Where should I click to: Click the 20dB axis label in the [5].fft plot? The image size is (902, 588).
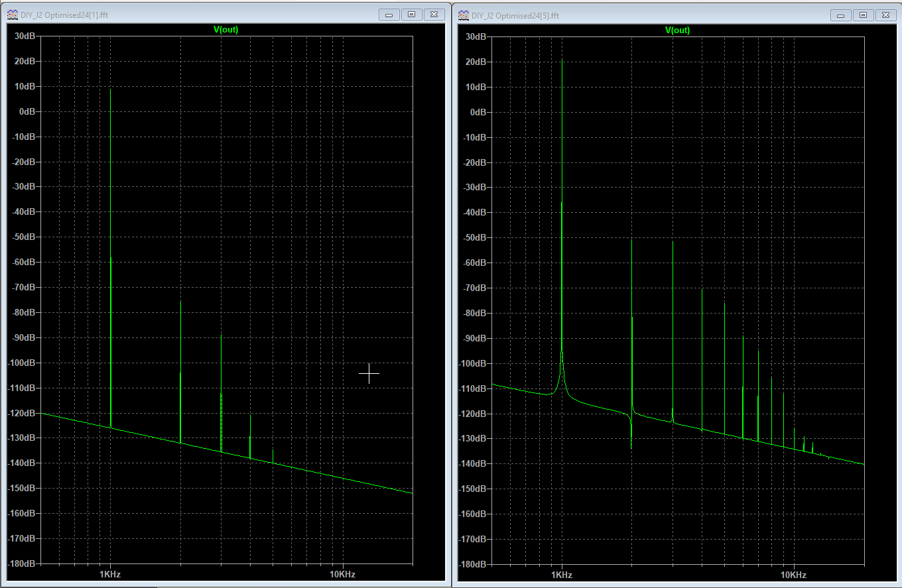[x=477, y=62]
